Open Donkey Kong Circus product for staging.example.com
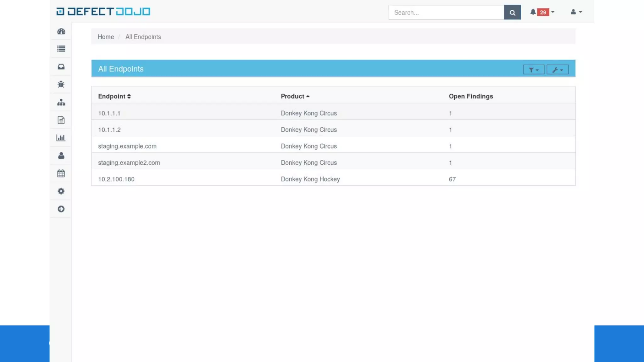This screenshot has width=644, height=362. click(x=308, y=146)
